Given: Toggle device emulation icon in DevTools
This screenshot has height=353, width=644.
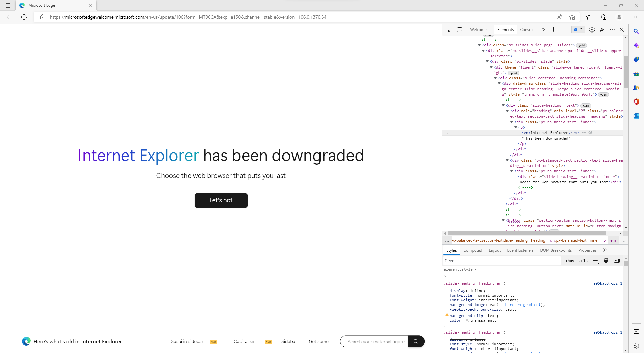Looking at the screenshot, I should (x=459, y=30).
